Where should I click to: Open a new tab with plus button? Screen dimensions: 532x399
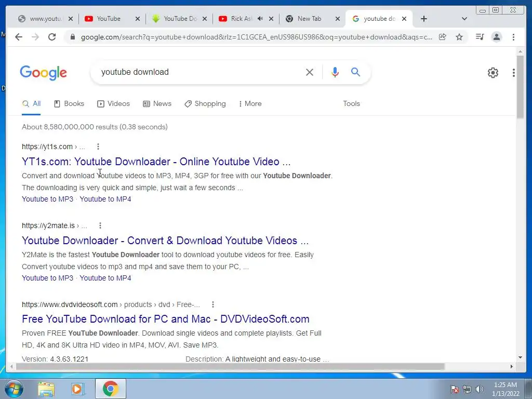click(424, 19)
